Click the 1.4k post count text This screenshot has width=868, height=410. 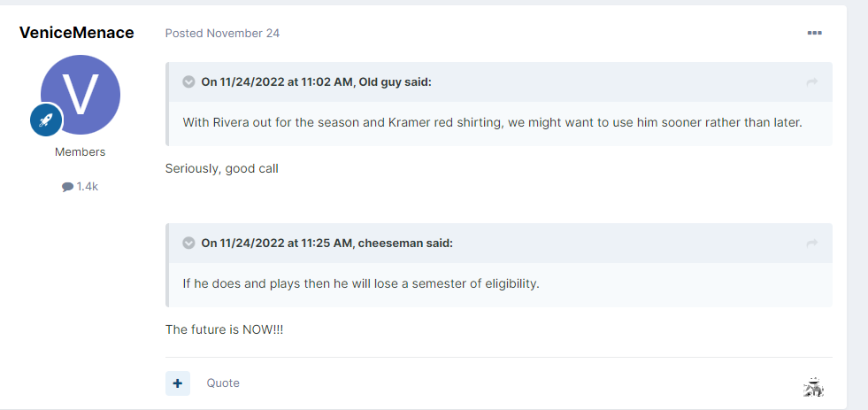coord(88,187)
